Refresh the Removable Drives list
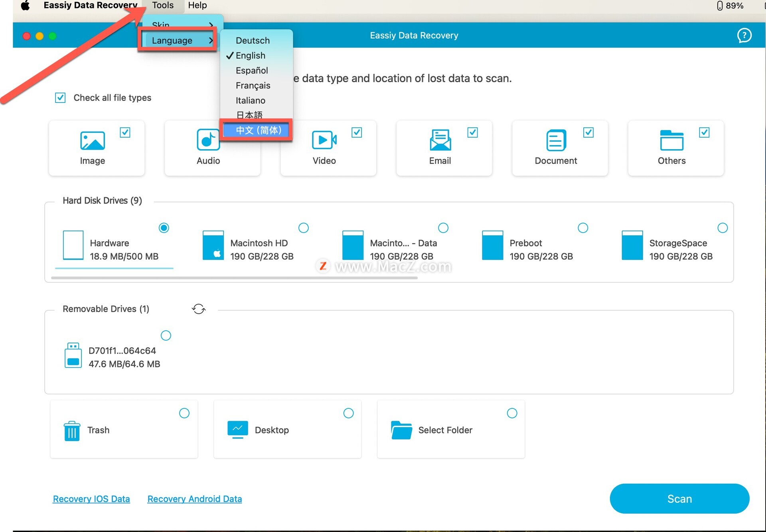Viewport: 766px width, 532px height. pos(199,309)
